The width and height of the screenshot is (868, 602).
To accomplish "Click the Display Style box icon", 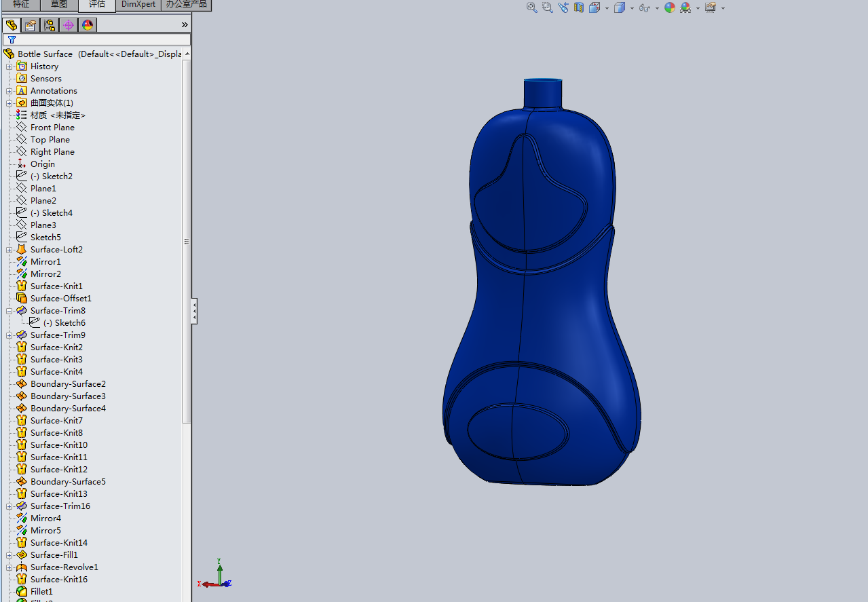I will pyautogui.click(x=619, y=7).
